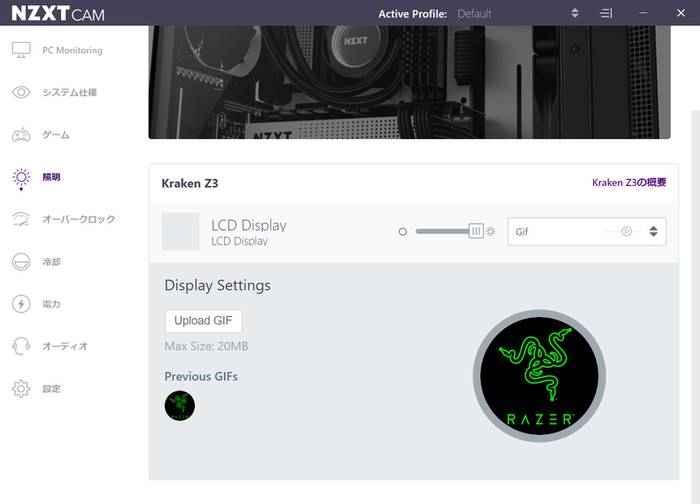700x504 pixels.
Task: Click the play icon in Gif dropdown
Action: (x=626, y=231)
